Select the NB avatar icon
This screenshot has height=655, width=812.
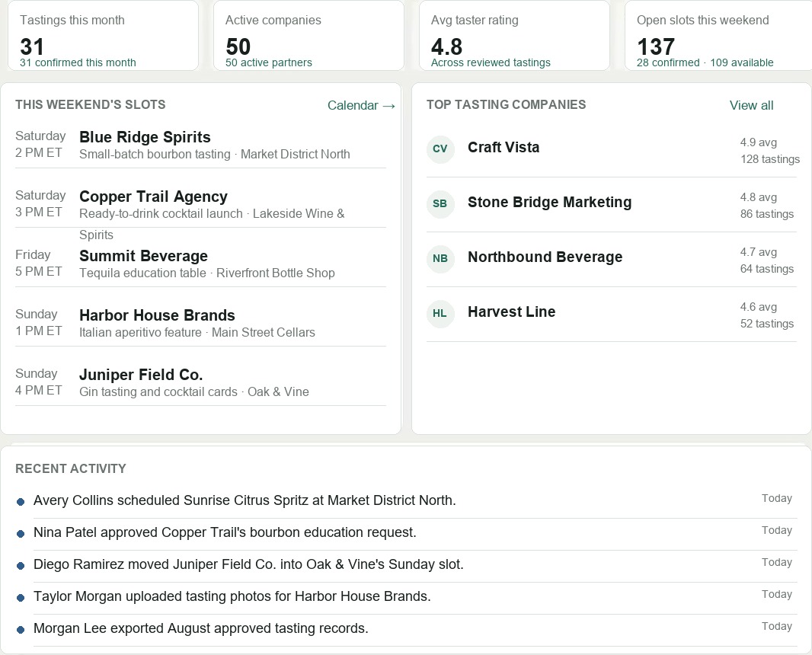tap(440, 258)
